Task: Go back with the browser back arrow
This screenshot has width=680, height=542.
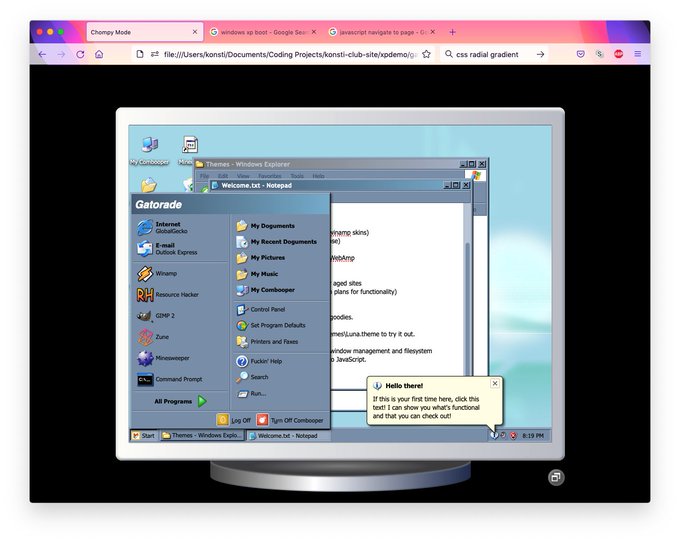Action: click(x=42, y=54)
